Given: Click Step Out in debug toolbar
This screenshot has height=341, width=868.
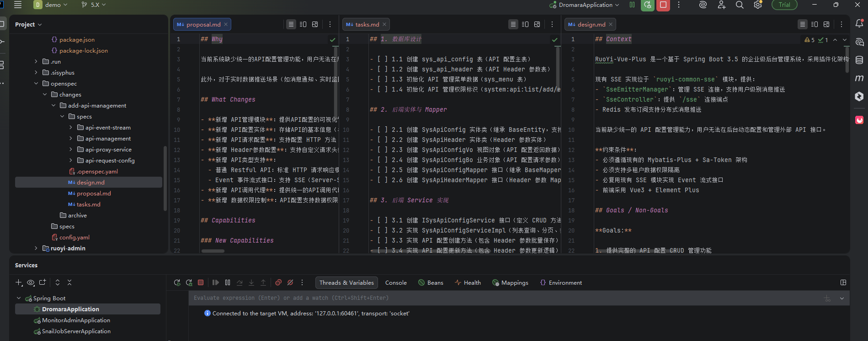Looking at the screenshot, I should click(x=263, y=282).
